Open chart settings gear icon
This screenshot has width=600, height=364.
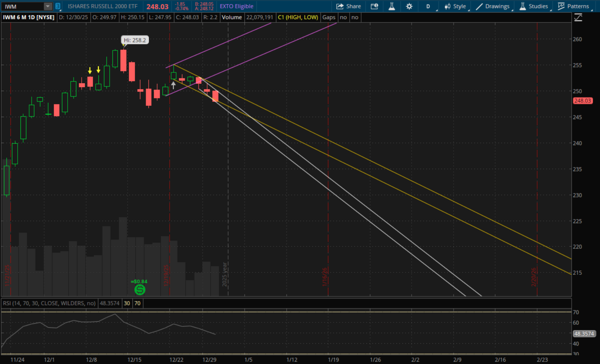(x=409, y=6)
